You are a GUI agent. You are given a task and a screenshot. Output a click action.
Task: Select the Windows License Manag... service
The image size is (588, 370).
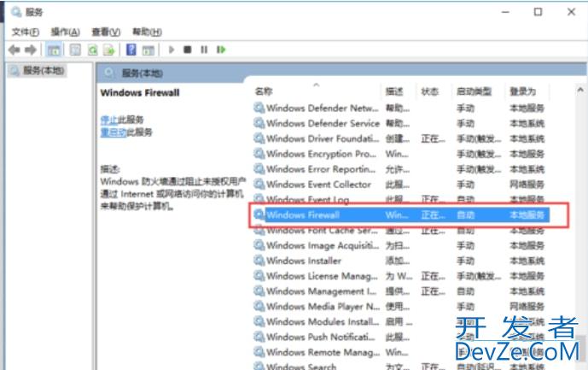click(x=322, y=276)
